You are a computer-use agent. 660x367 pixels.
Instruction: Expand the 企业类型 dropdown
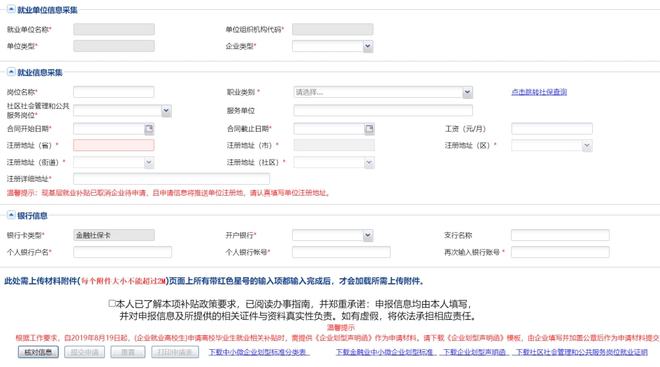point(367,46)
